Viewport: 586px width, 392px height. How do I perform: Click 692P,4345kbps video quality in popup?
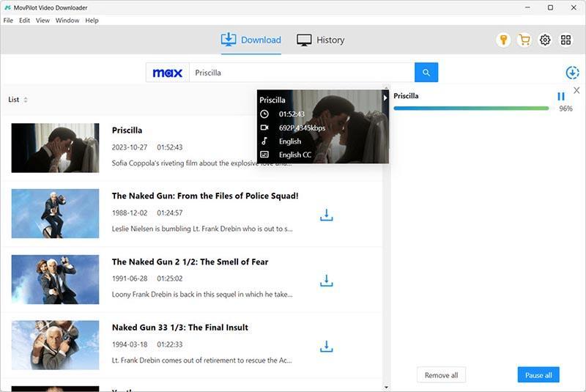pyautogui.click(x=302, y=127)
